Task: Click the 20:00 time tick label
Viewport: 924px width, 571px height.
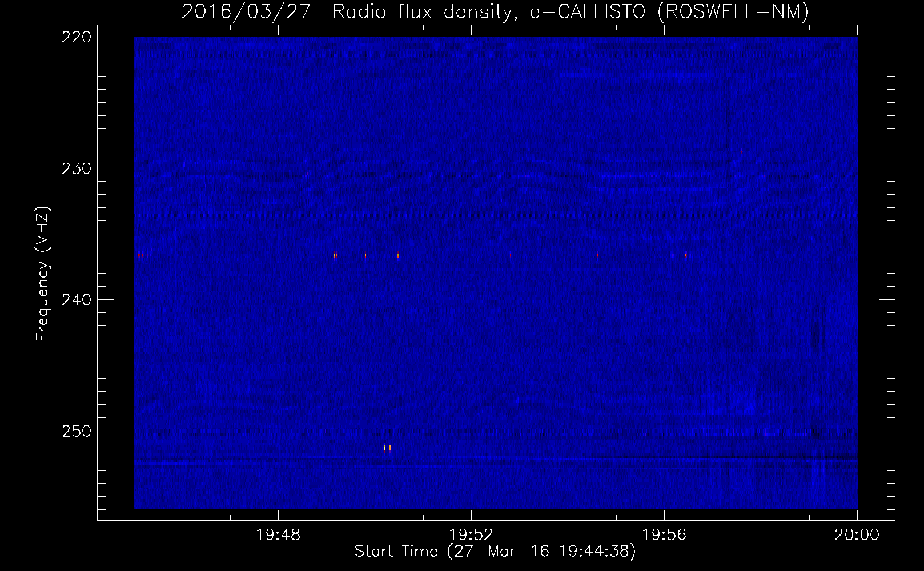Action: coord(857,535)
